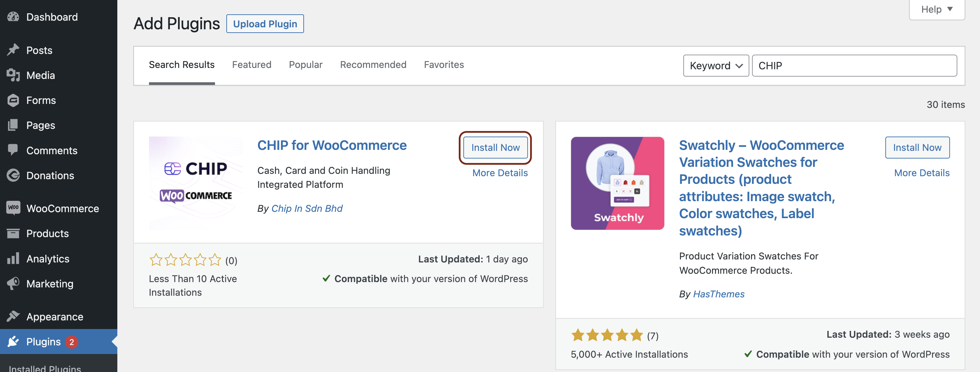Open the Dashboard menu item
The image size is (980, 372).
tap(52, 17)
